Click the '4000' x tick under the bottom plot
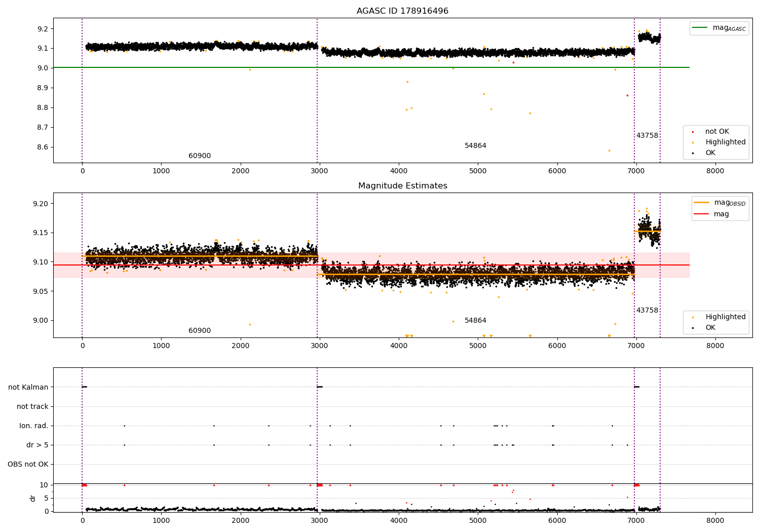 click(399, 521)
